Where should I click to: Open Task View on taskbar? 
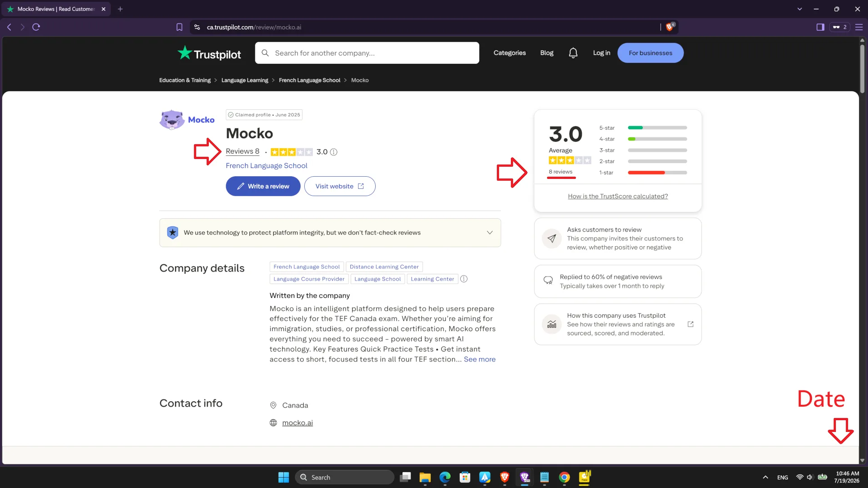pyautogui.click(x=405, y=477)
